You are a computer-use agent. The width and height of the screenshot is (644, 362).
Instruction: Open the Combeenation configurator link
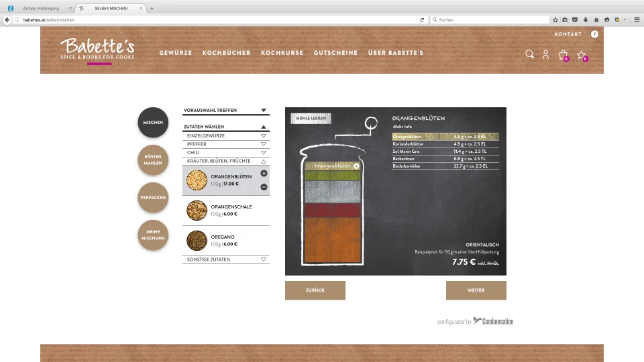[475, 321]
